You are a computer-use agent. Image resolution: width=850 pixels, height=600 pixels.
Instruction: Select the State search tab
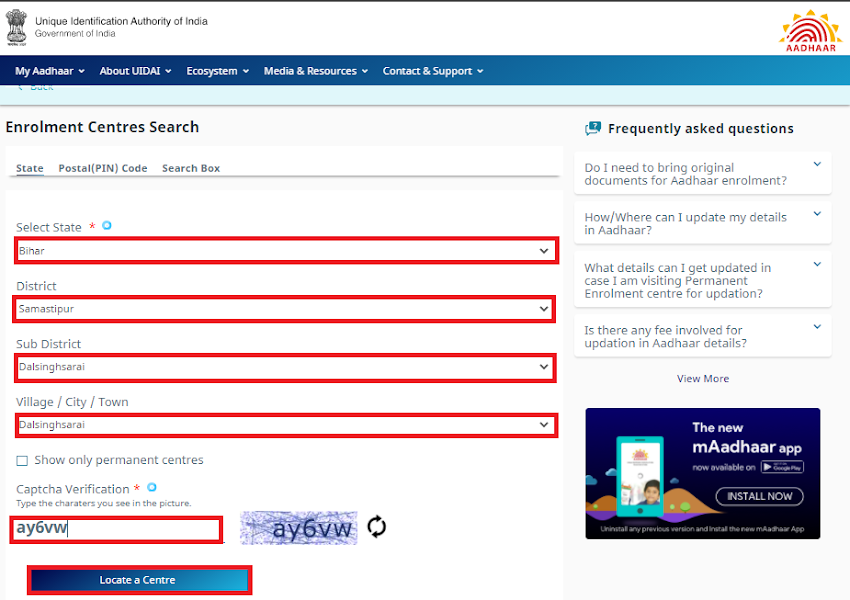coord(30,168)
